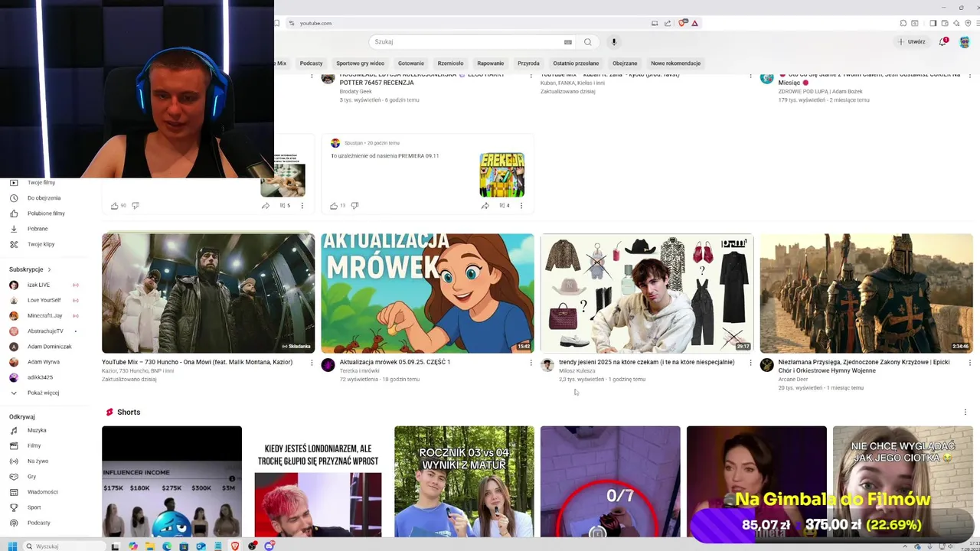The image size is (980, 551).
Task: Open the AbstrachujeTV subscription
Action: [x=45, y=331]
